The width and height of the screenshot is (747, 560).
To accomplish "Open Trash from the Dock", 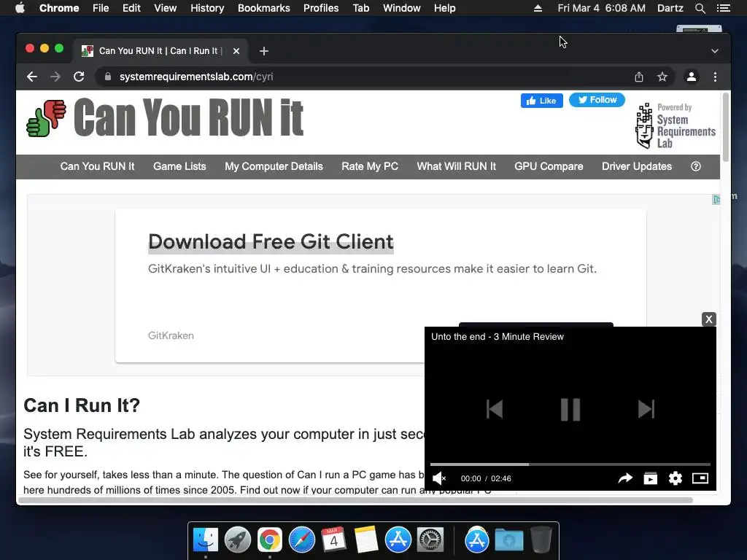I will coord(541,540).
